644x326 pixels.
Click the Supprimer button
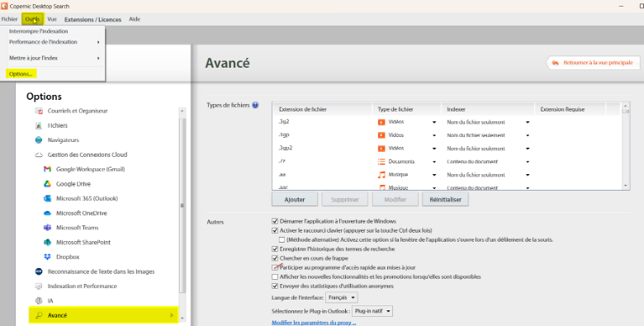tap(344, 200)
